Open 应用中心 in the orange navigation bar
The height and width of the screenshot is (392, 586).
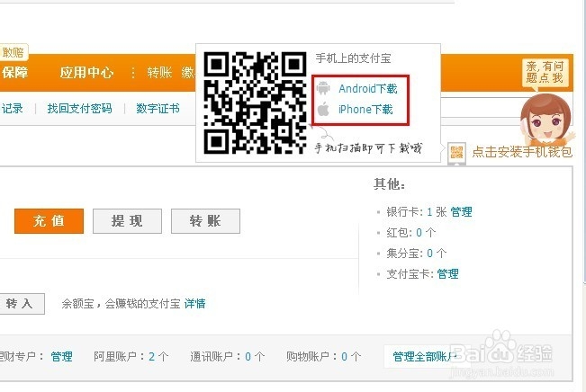[x=86, y=73]
